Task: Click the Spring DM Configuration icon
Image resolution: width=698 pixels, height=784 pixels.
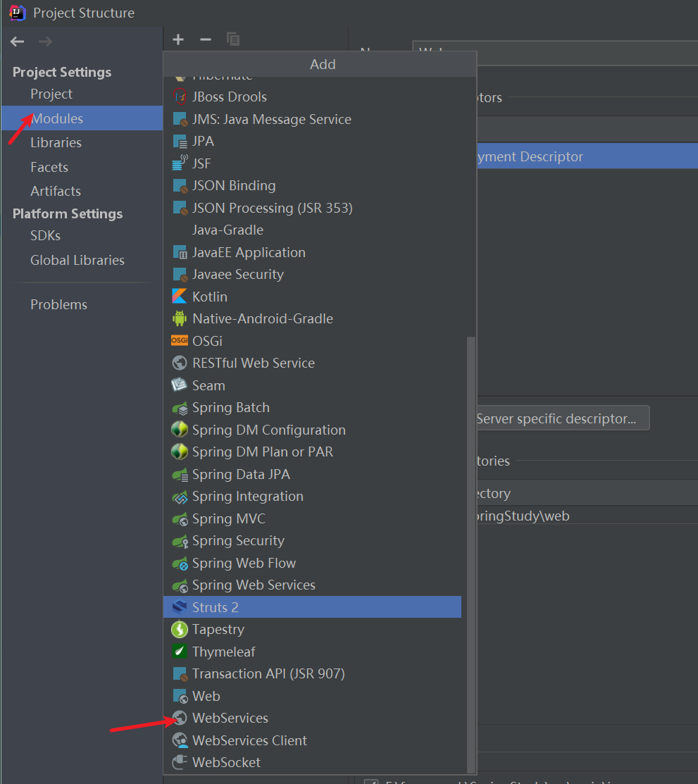Action: tap(180, 430)
